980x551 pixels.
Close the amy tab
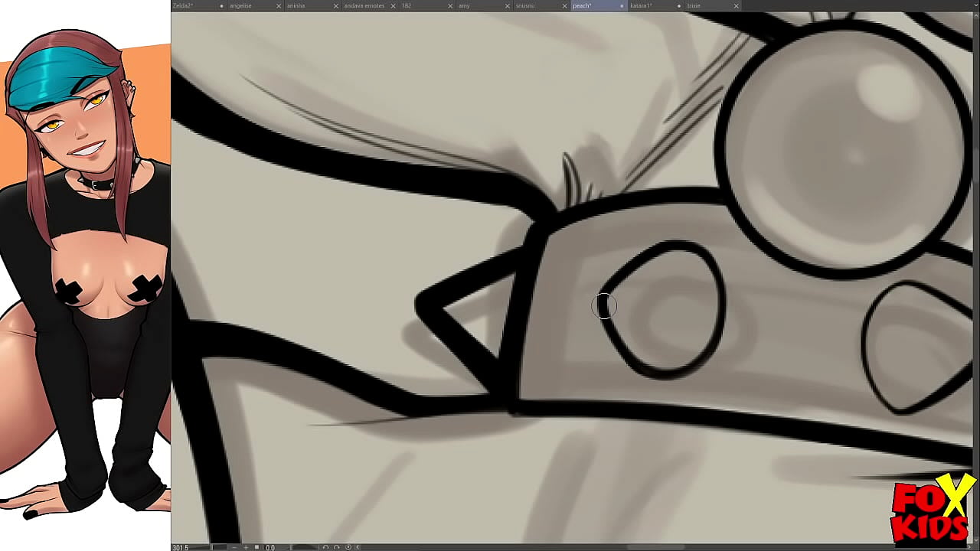click(508, 6)
